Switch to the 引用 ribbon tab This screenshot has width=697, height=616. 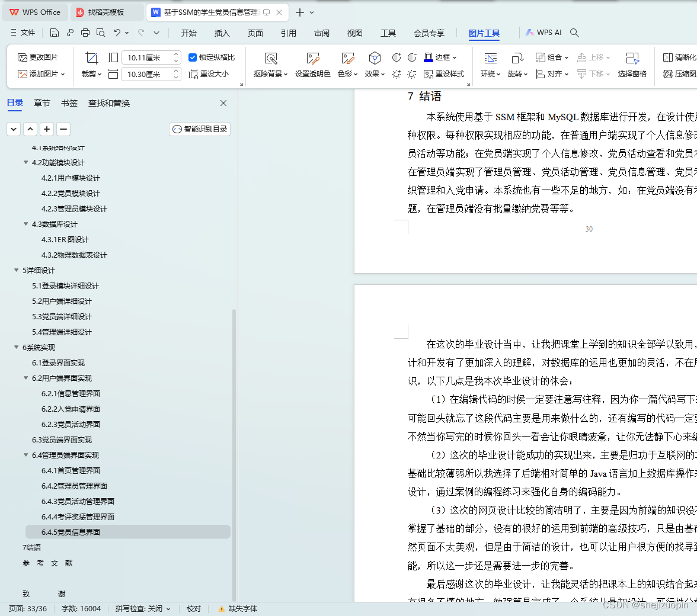click(x=289, y=33)
